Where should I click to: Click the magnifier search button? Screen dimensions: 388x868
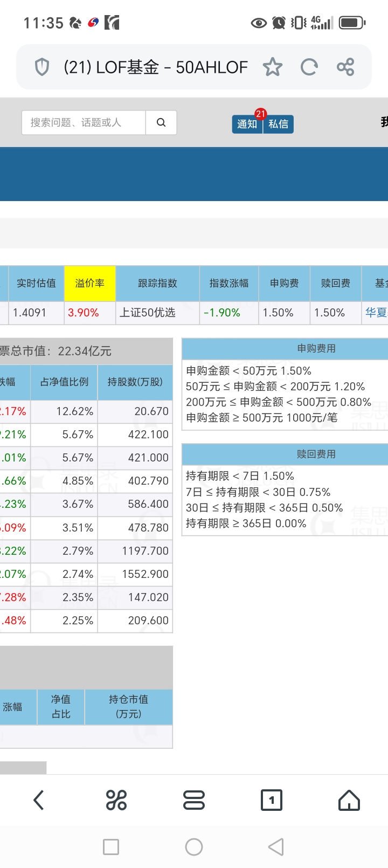pyautogui.click(x=161, y=123)
